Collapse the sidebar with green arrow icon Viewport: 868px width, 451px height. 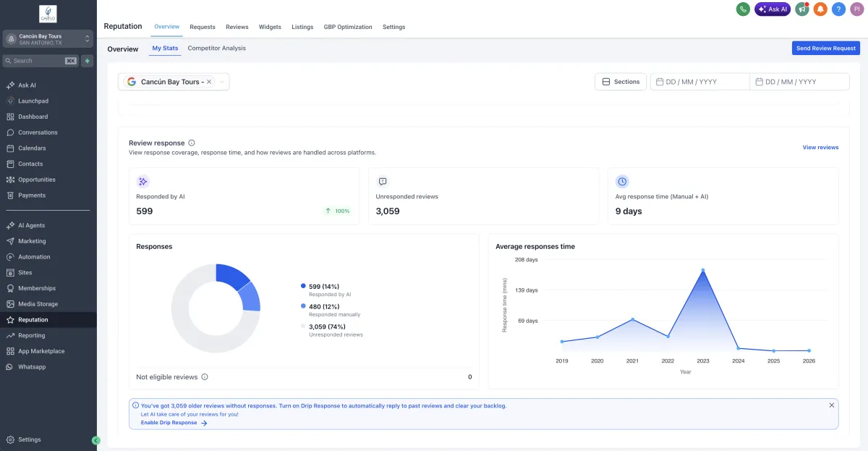pyautogui.click(x=96, y=440)
